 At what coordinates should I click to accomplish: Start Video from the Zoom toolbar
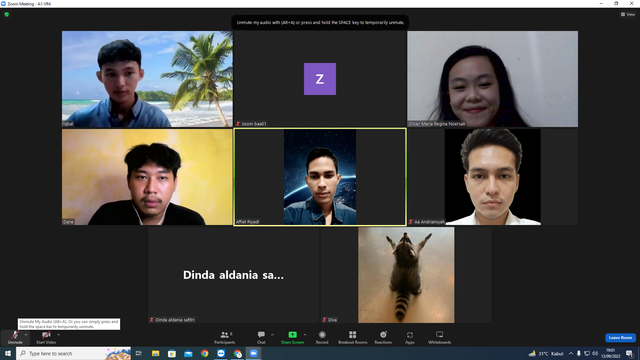[46, 337]
